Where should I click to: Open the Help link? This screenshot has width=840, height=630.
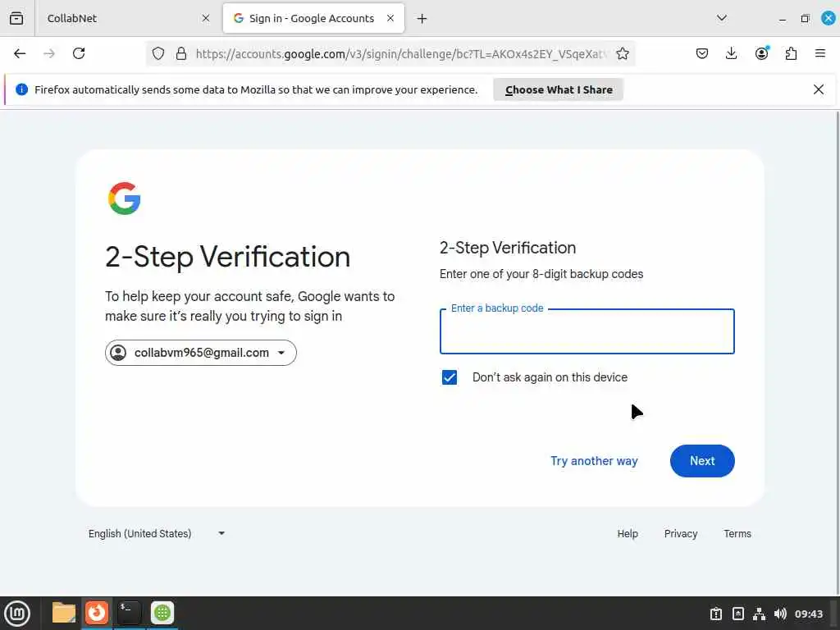coord(628,533)
